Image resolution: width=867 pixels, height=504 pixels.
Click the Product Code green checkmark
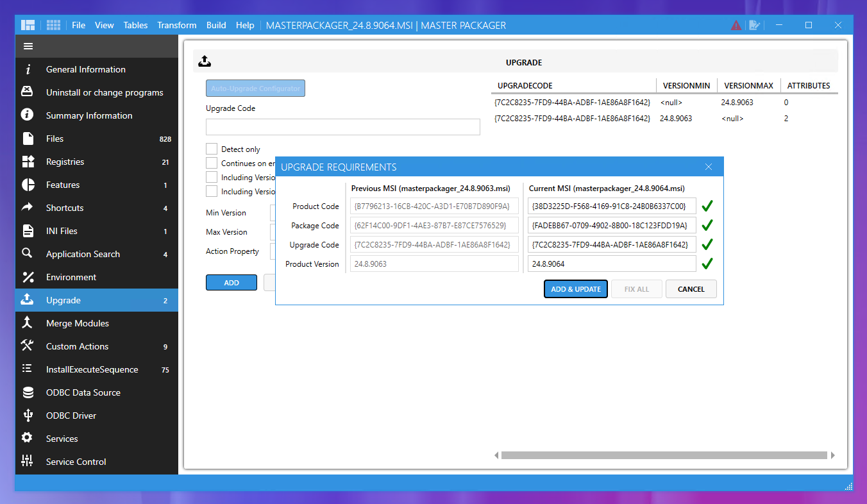point(707,206)
